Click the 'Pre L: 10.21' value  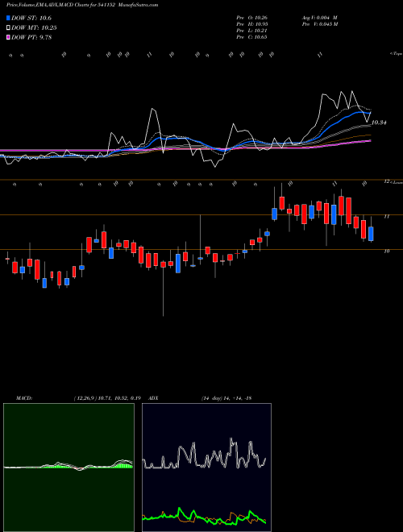[x=253, y=31]
